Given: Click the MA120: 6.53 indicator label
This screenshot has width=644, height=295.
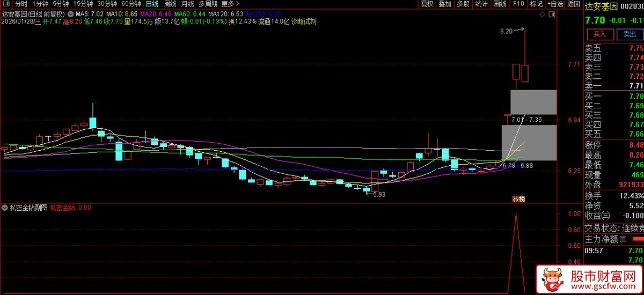Looking at the screenshot, I should [226, 13].
